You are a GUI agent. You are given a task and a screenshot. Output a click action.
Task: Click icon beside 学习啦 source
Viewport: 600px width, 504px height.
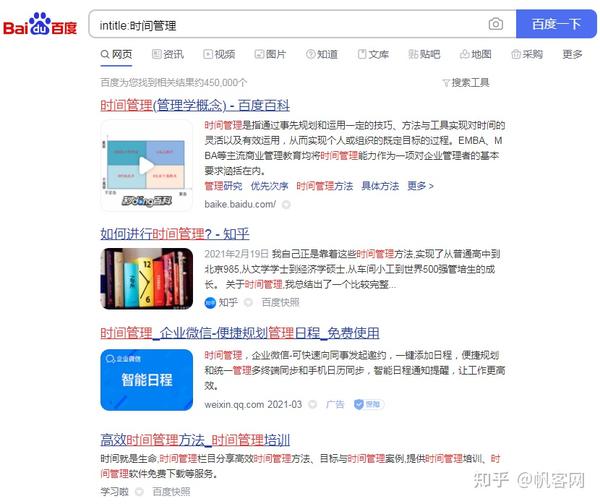point(139,492)
